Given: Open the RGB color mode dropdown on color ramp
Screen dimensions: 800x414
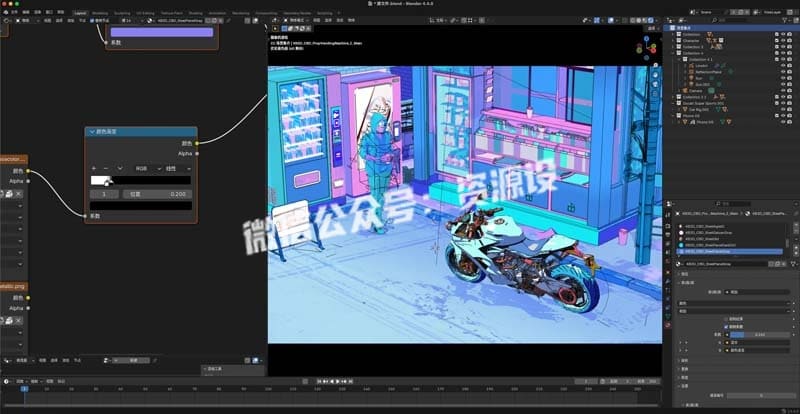Looking at the screenshot, I should (147, 168).
